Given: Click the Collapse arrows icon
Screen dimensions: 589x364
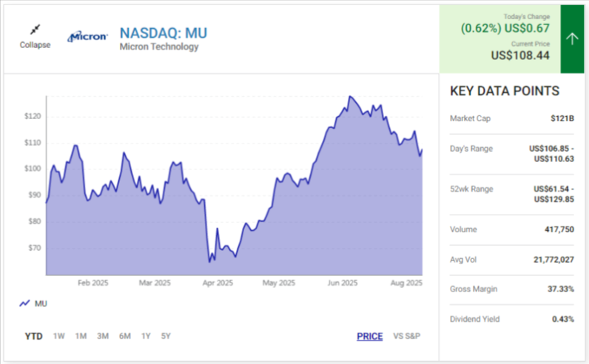Looking at the screenshot, I should pyautogui.click(x=35, y=30).
